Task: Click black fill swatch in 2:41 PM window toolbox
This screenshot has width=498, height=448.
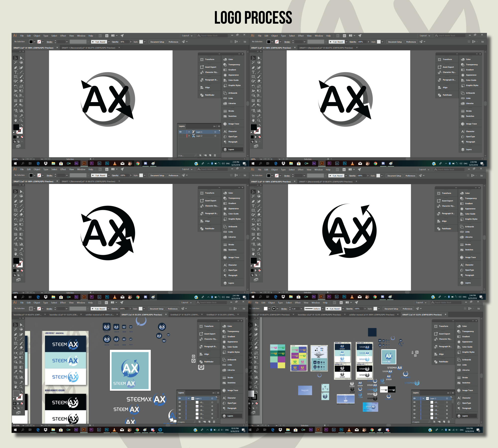Action: (16, 261)
